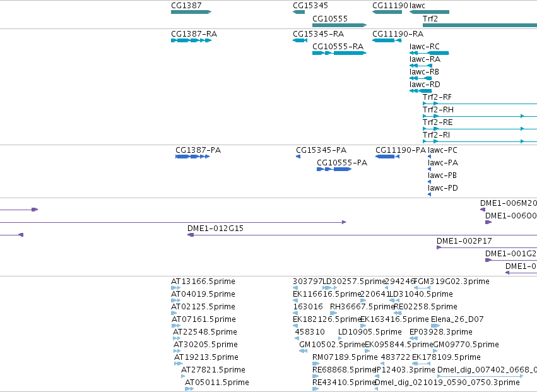Click the Trf2-RE transcript label
The width and height of the screenshot is (537, 392).
pos(438,122)
